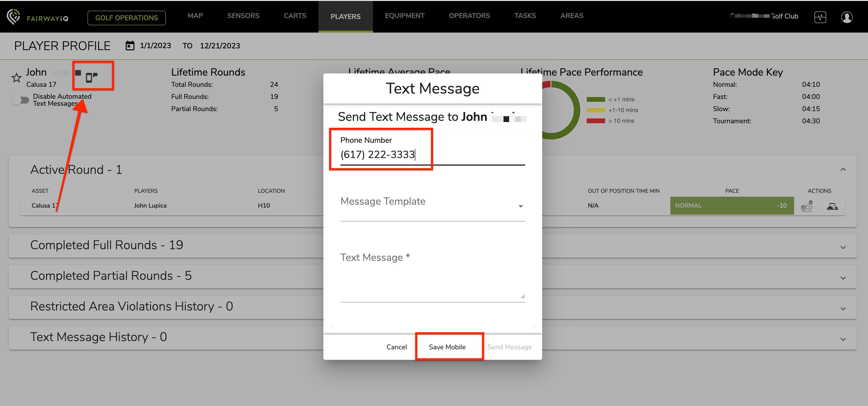This screenshot has width=868, height=406.
Task: Click the red over 10 mins legend swatch
Action: point(595,121)
